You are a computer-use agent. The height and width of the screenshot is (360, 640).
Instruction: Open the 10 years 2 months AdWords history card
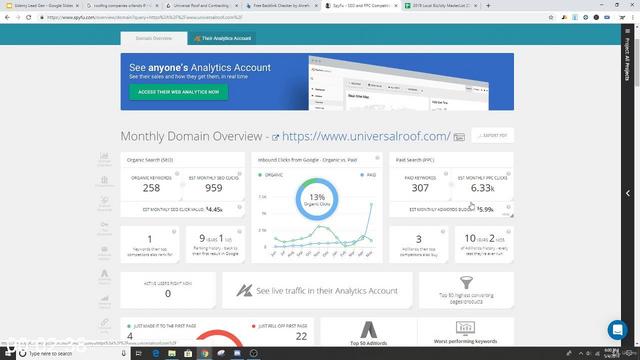point(484,244)
